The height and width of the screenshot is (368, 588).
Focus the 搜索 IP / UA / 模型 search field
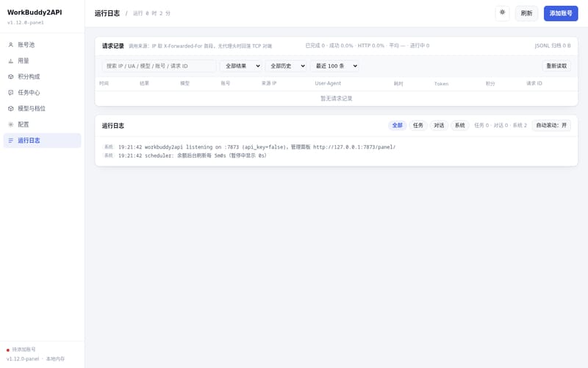click(x=159, y=66)
